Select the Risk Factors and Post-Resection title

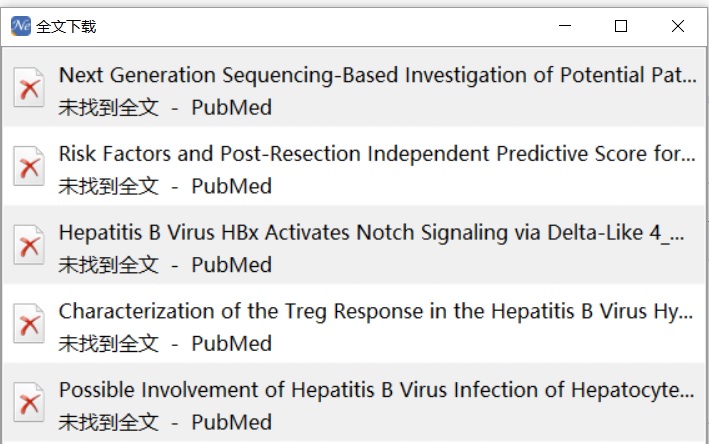pyautogui.click(x=376, y=154)
